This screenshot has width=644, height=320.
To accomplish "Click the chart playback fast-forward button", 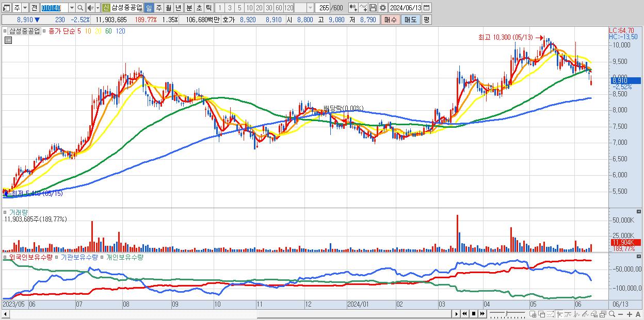I will [482, 314].
